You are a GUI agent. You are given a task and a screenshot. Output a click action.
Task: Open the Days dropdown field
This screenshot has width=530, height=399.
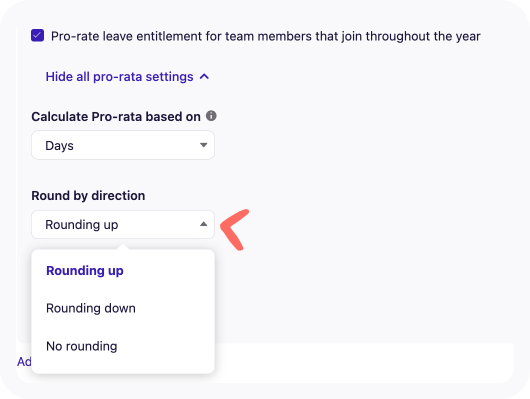(123, 145)
